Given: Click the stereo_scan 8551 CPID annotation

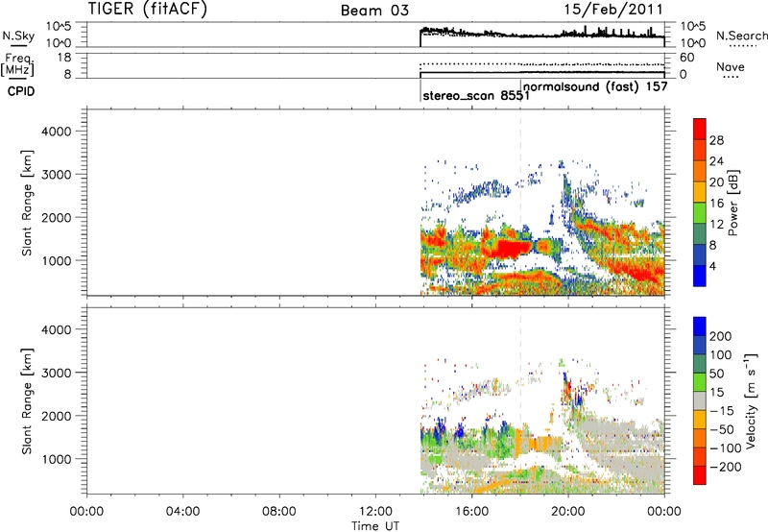Looking at the screenshot, I should coord(476,95).
